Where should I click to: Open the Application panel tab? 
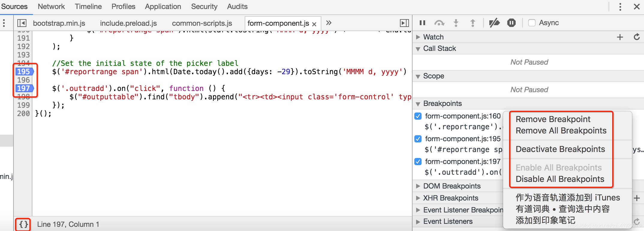pyautogui.click(x=163, y=7)
